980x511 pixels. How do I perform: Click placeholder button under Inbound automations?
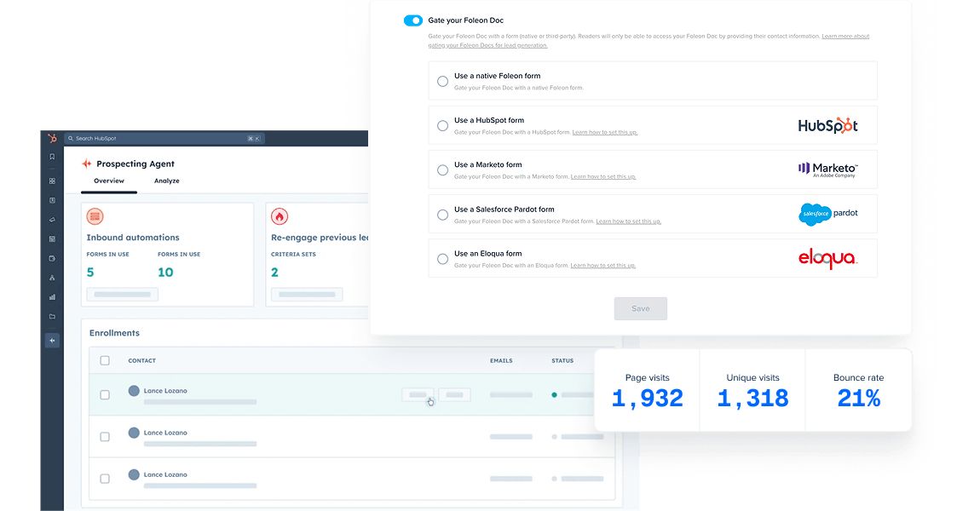123,294
